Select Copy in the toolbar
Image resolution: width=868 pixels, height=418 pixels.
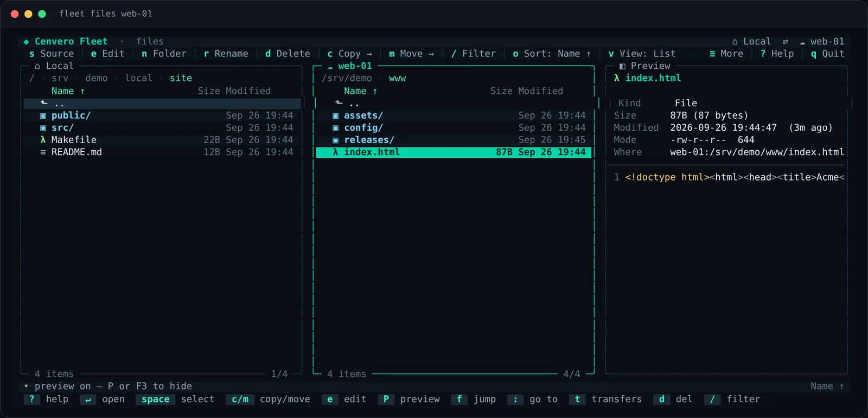coord(349,54)
